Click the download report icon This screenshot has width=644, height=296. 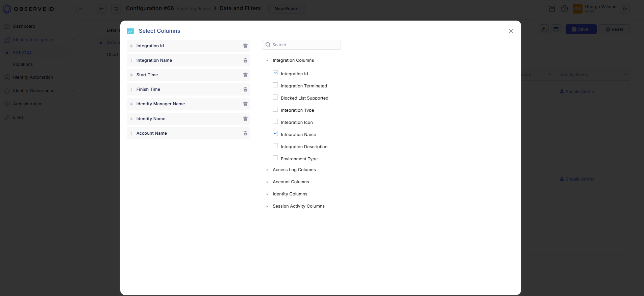click(x=544, y=29)
